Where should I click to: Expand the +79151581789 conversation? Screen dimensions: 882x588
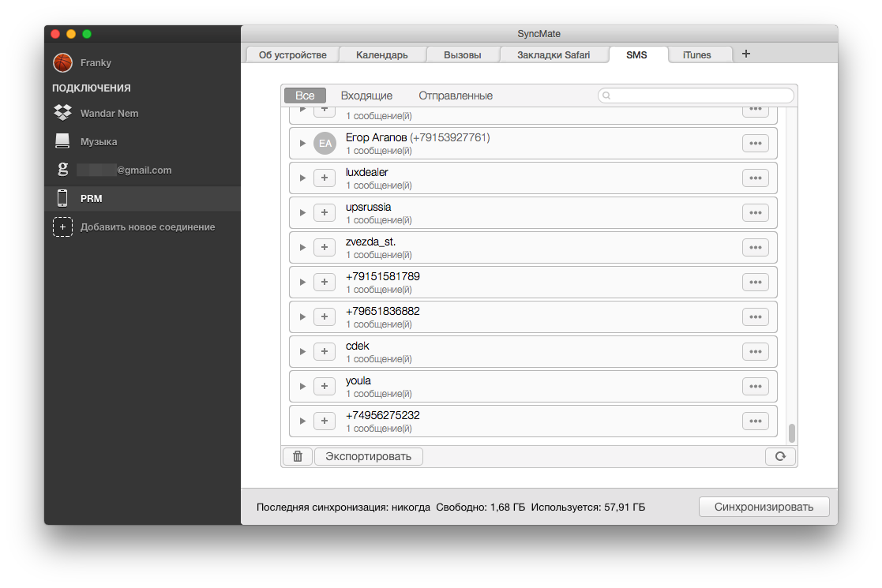(302, 282)
